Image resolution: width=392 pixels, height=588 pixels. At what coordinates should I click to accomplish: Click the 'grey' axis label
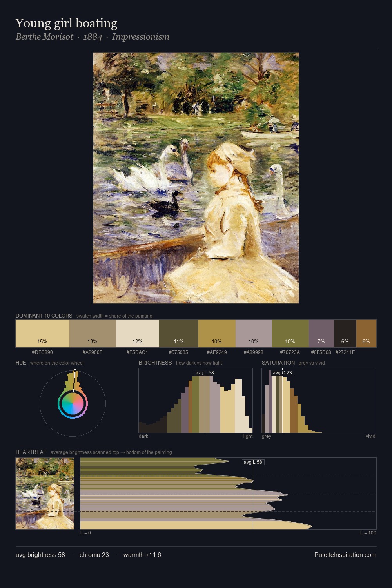[267, 436]
